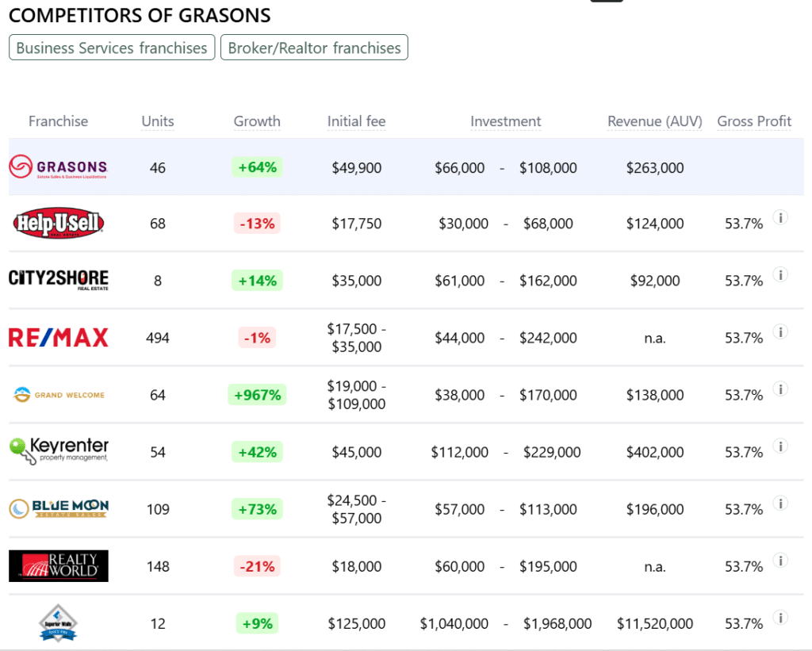Click the +73% growth badge
Screen dimensions: 812x651
pyautogui.click(x=257, y=510)
